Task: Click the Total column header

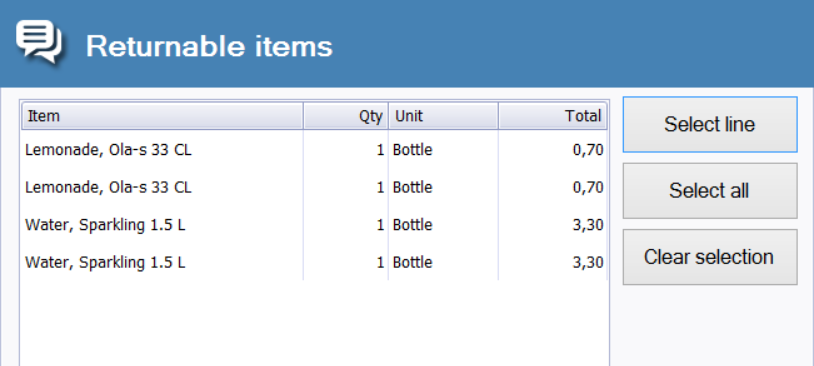Action: point(552,116)
